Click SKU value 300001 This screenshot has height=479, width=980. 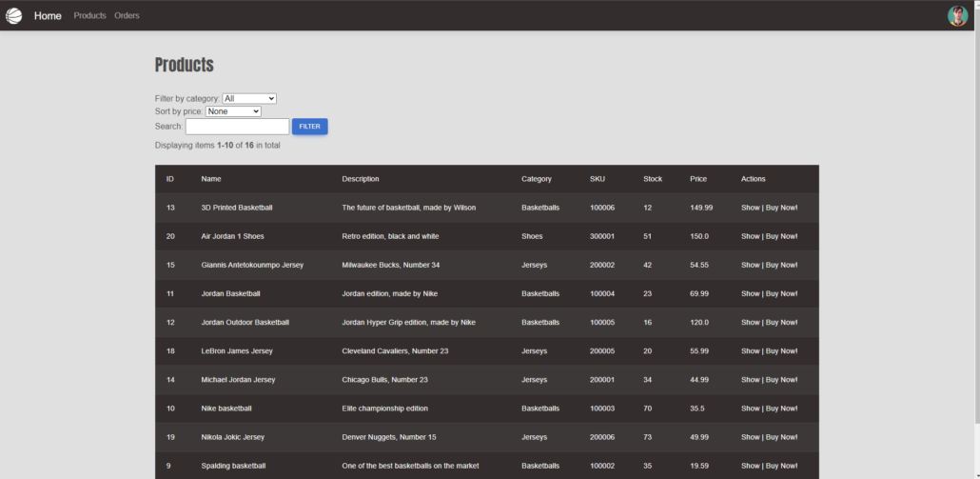[602, 236]
